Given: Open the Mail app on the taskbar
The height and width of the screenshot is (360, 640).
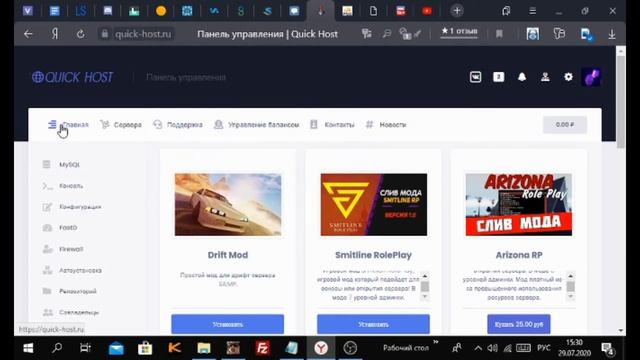Looking at the screenshot, I should tap(116, 348).
